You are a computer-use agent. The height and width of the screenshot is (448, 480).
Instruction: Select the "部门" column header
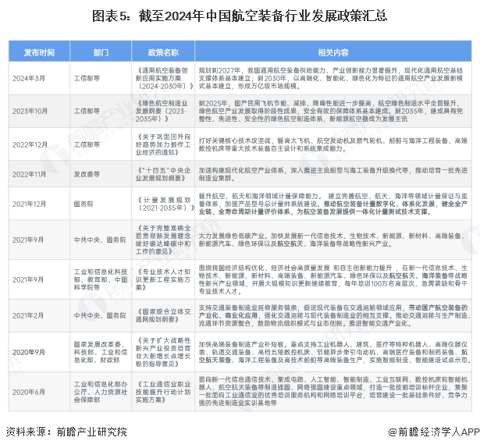(101, 52)
